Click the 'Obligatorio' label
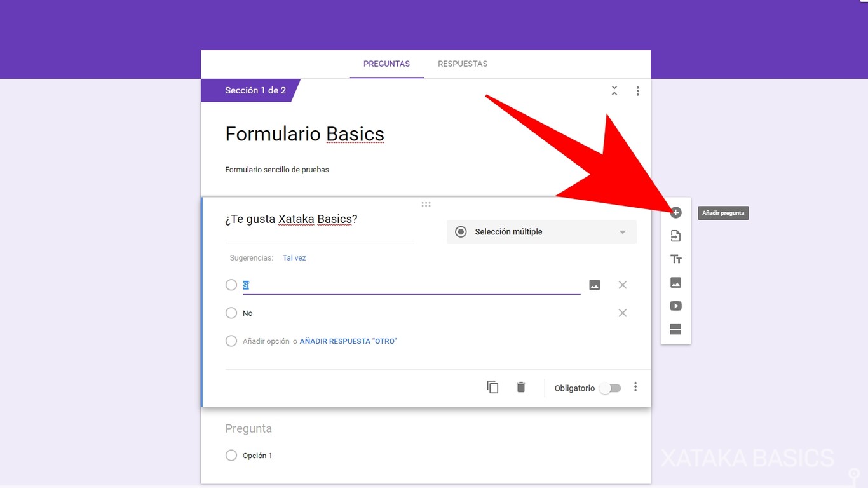The image size is (868, 488). coord(574,388)
